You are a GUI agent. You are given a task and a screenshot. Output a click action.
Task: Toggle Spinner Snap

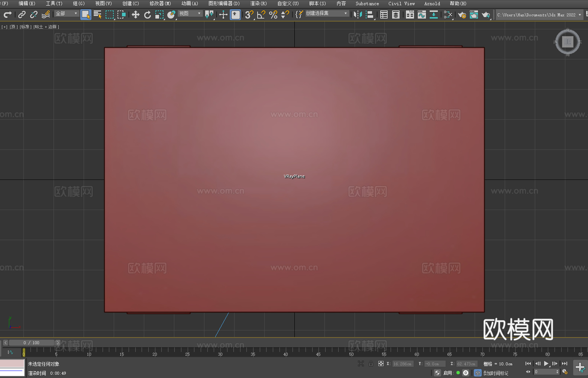tap(285, 14)
